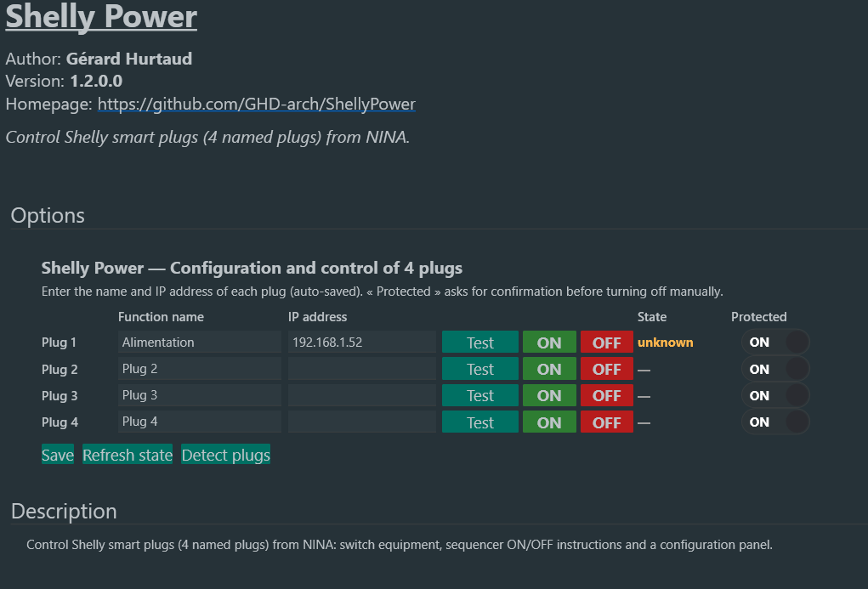Focus the empty Plug 4 IP address field

[x=362, y=422]
